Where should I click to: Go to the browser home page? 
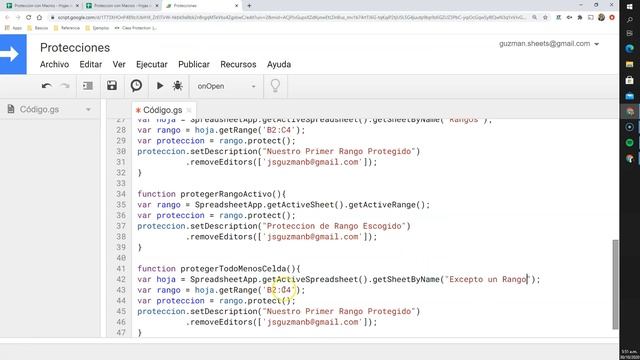(x=39, y=17)
